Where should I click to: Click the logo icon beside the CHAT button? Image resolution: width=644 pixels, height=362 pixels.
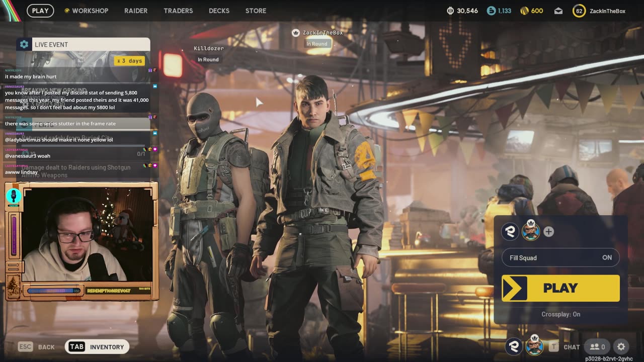coord(514,346)
